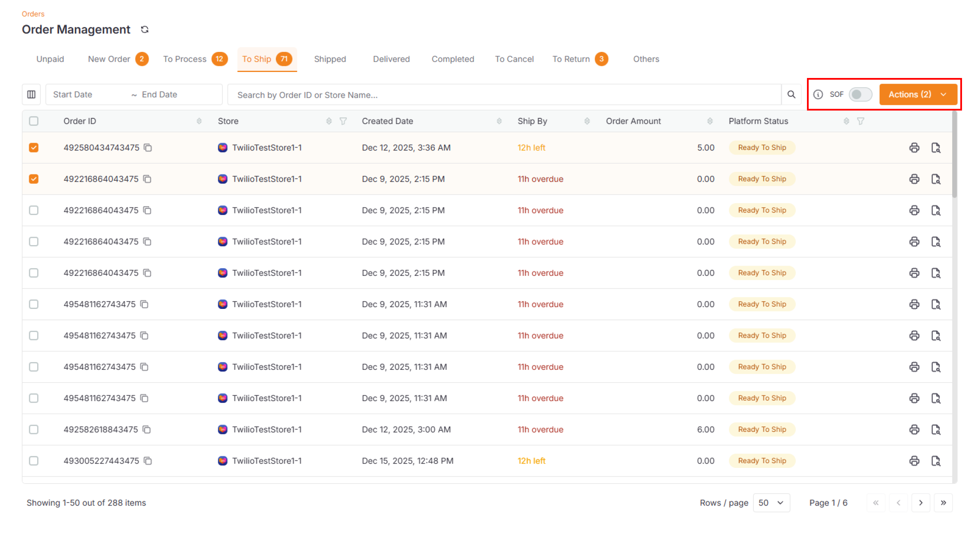Open the Actions (2) dropdown
This screenshot has height=557, width=980.
click(x=918, y=95)
